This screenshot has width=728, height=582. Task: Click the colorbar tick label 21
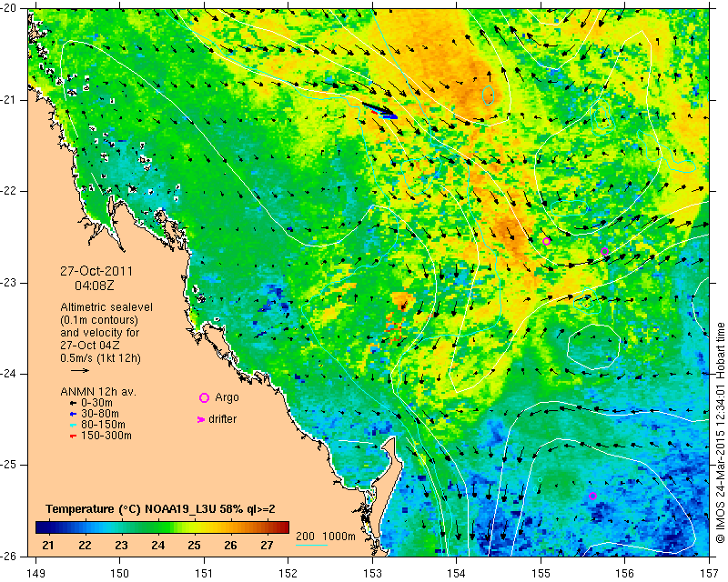[48, 546]
